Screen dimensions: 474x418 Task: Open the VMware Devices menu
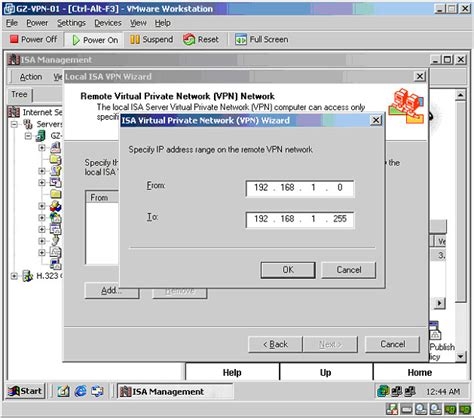click(x=108, y=23)
